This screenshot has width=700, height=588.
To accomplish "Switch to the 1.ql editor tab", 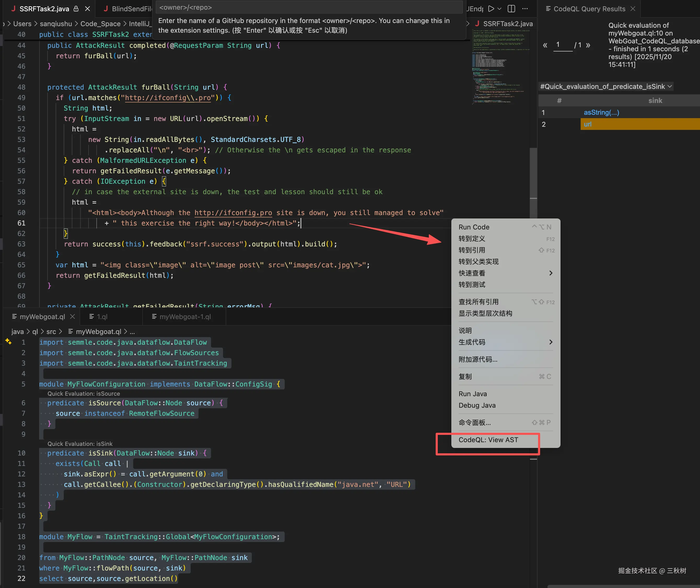I will click(102, 316).
